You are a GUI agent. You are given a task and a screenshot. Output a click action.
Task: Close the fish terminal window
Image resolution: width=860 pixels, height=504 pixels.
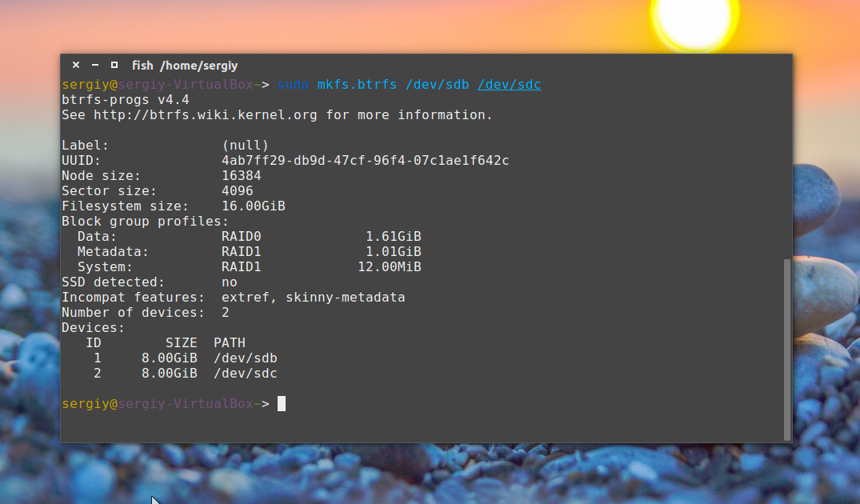[x=76, y=65]
